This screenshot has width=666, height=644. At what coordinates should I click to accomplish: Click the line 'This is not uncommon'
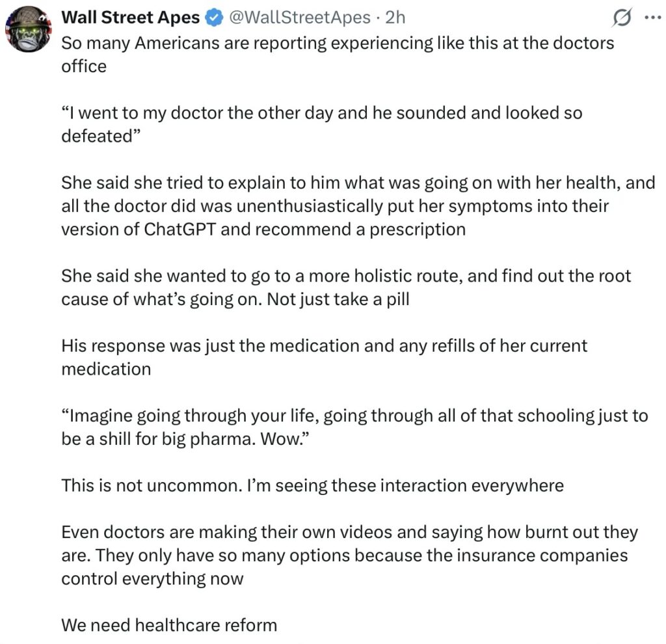coord(312,485)
